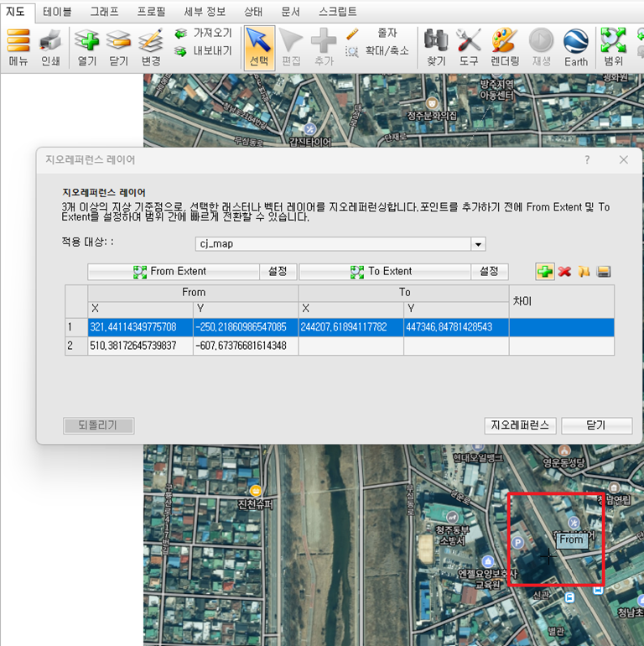Click the parking P marker on map
644x646 pixels.
click(x=518, y=543)
